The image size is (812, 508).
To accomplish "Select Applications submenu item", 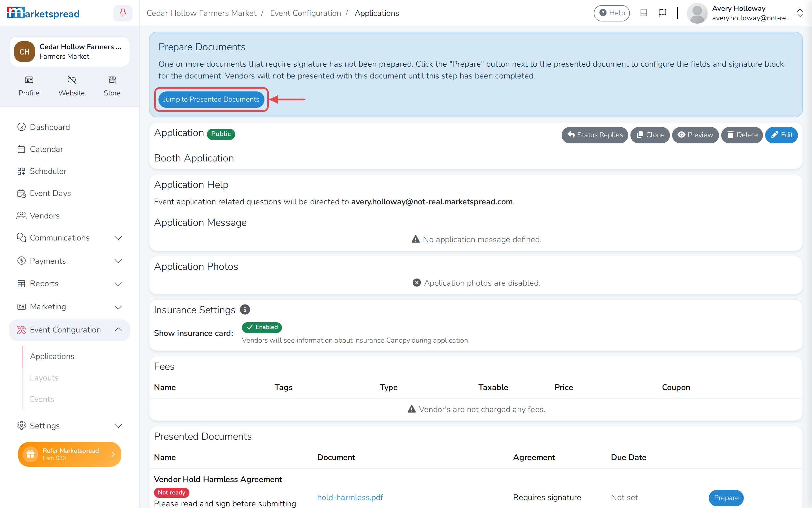I will [52, 356].
